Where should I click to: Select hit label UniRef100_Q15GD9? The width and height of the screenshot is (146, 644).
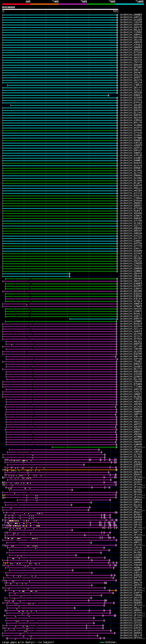131,98
